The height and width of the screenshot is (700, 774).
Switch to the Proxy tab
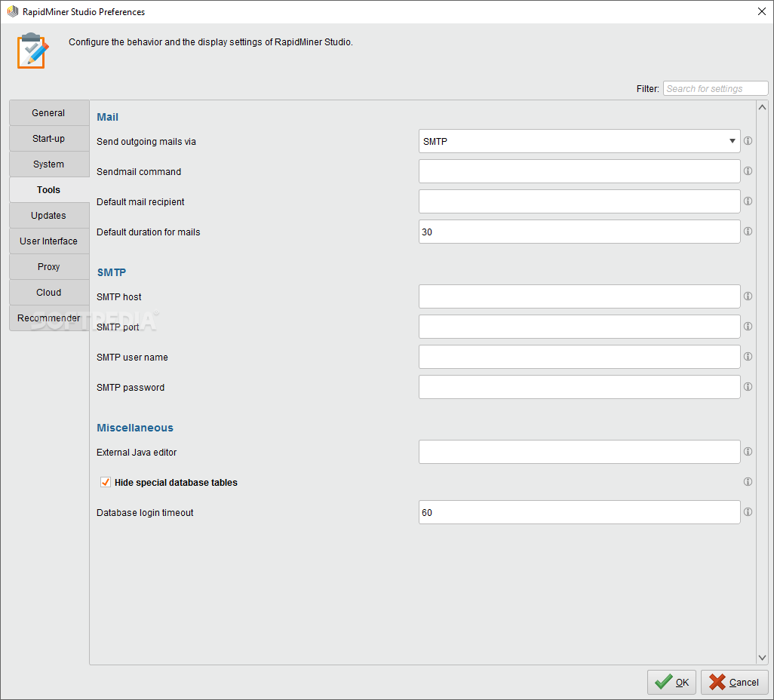[49, 266]
